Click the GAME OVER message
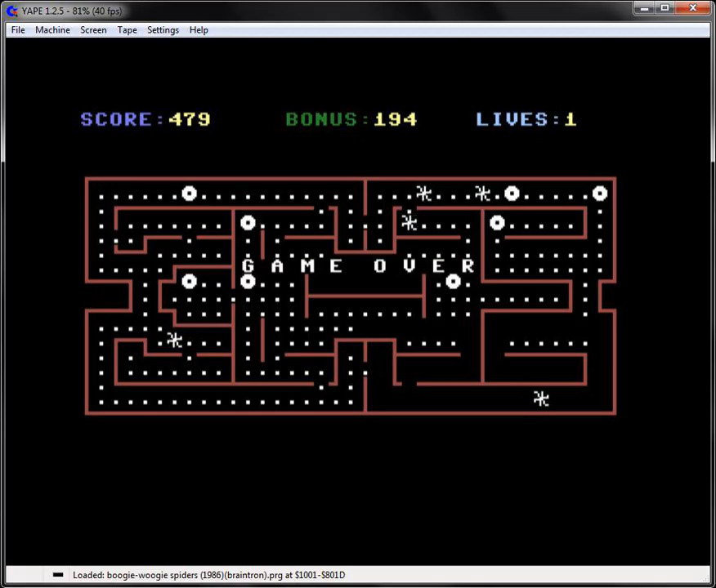The height and width of the screenshot is (588, 716). point(358,266)
